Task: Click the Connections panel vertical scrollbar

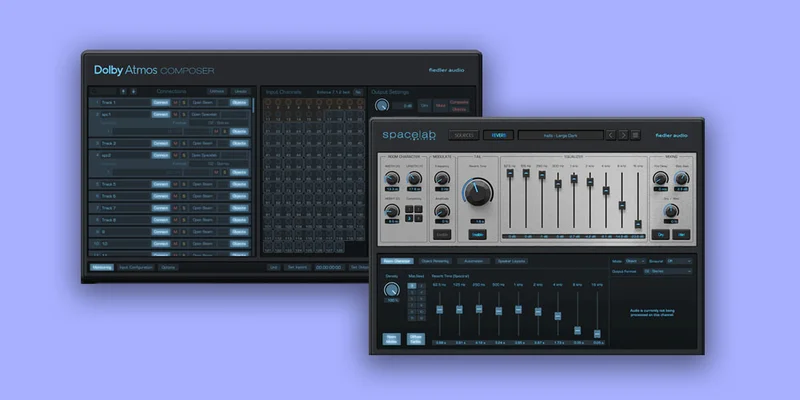Action: point(253,105)
